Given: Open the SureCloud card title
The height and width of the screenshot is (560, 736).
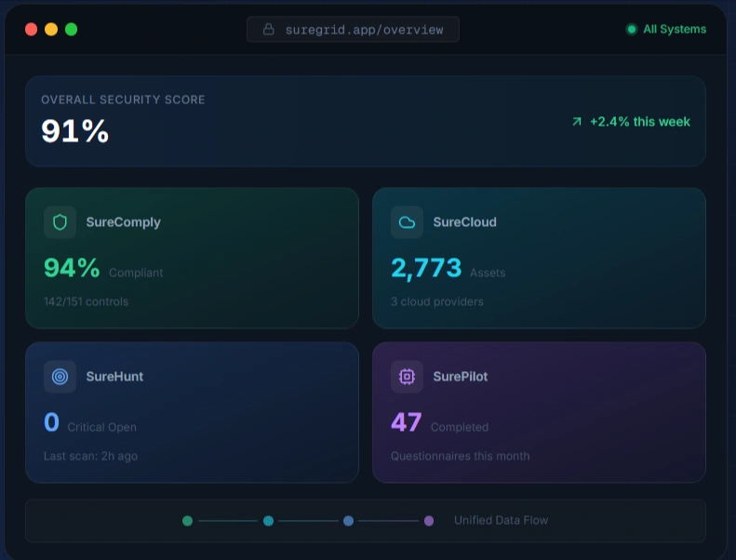Looking at the screenshot, I should 464,222.
